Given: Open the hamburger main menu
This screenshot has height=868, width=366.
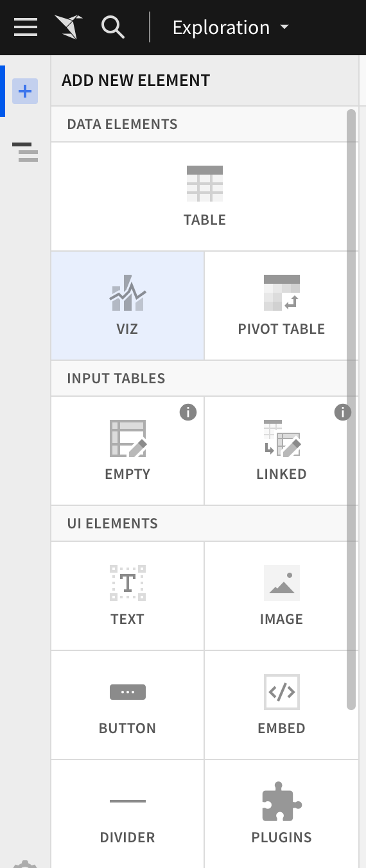Looking at the screenshot, I should (x=26, y=28).
